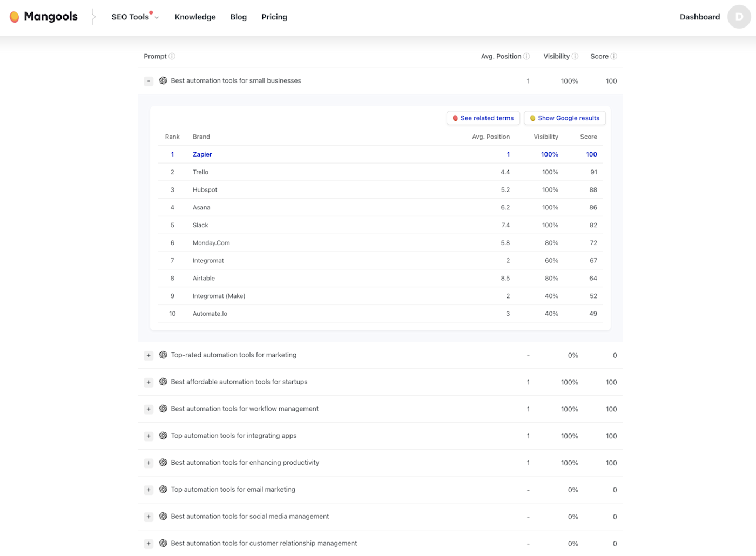The image size is (756, 556).
Task: Click Zapier's score value 100
Action: tap(591, 154)
